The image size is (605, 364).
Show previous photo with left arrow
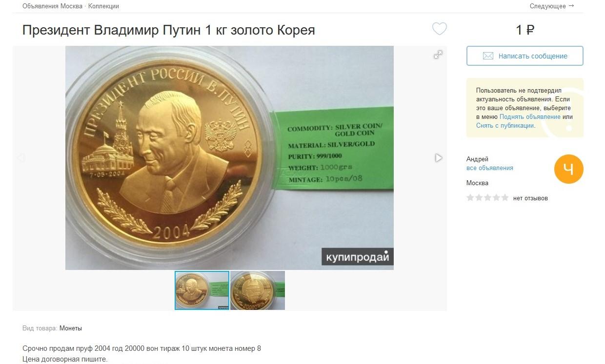(x=21, y=158)
